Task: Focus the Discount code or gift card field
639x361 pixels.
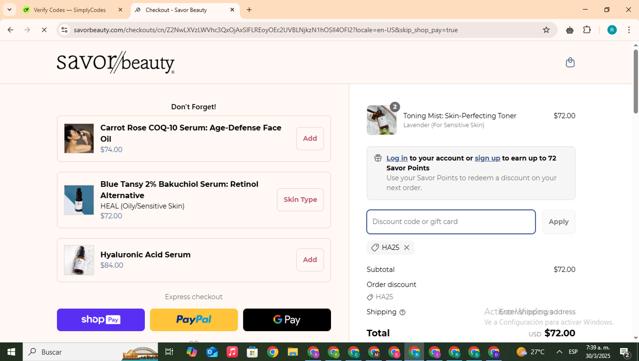Action: [451, 222]
